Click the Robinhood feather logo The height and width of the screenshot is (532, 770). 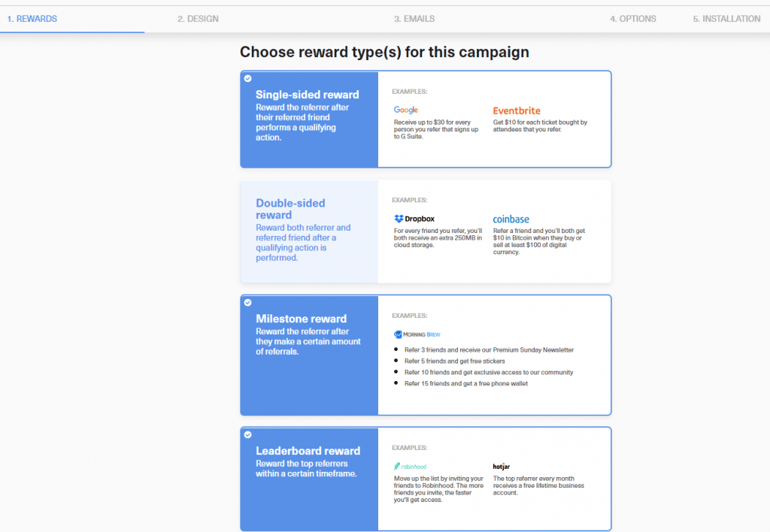(x=399, y=467)
